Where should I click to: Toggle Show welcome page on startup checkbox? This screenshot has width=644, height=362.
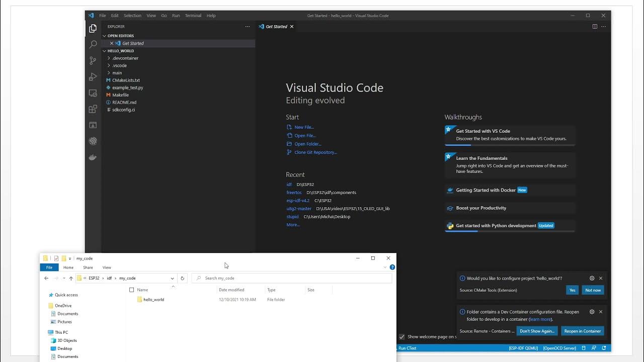tap(402, 337)
